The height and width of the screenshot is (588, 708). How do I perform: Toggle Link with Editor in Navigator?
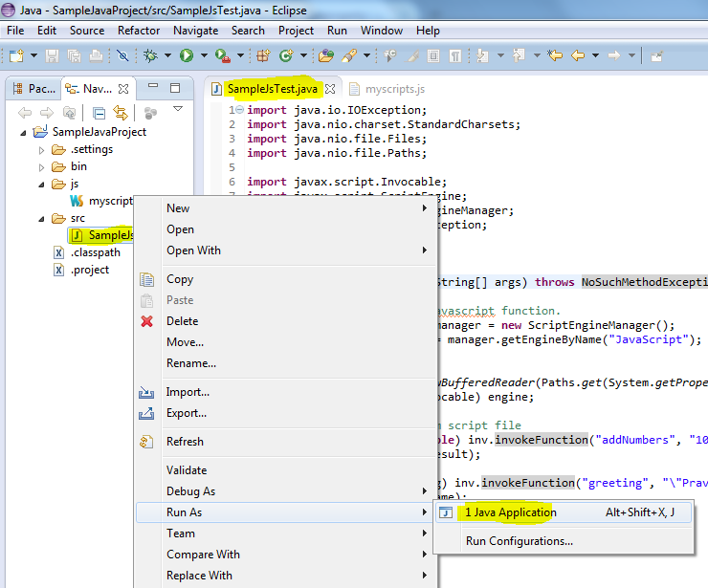click(121, 112)
